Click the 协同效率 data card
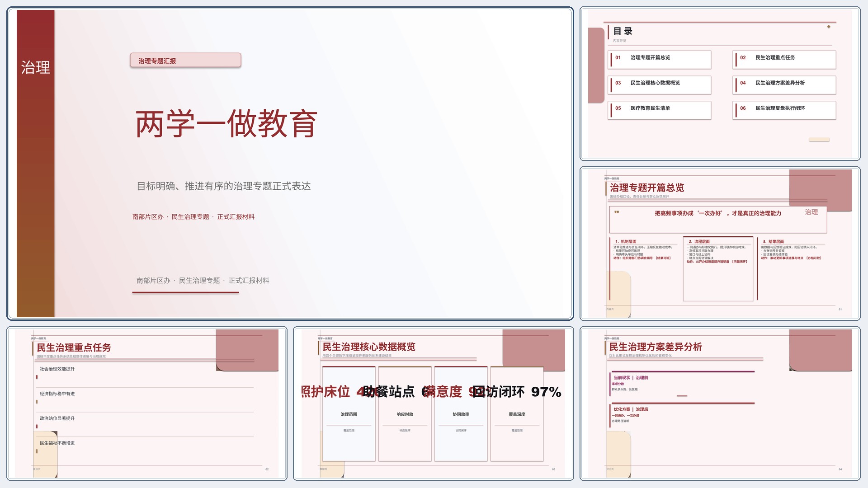The image size is (868, 488). 461,413
